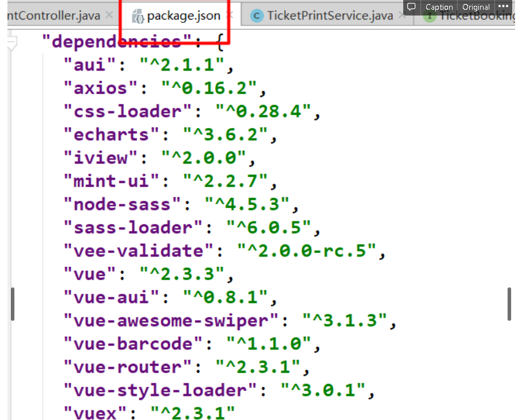Click the "vue-awesome-swiper" dependency key
The height and width of the screenshot is (420, 530).
(171, 321)
